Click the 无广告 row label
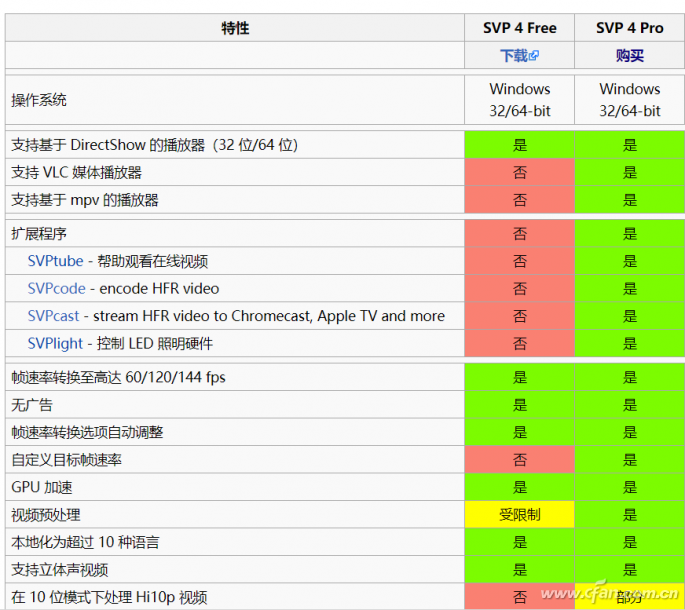Screen dimensions: 685x610 point(32,405)
